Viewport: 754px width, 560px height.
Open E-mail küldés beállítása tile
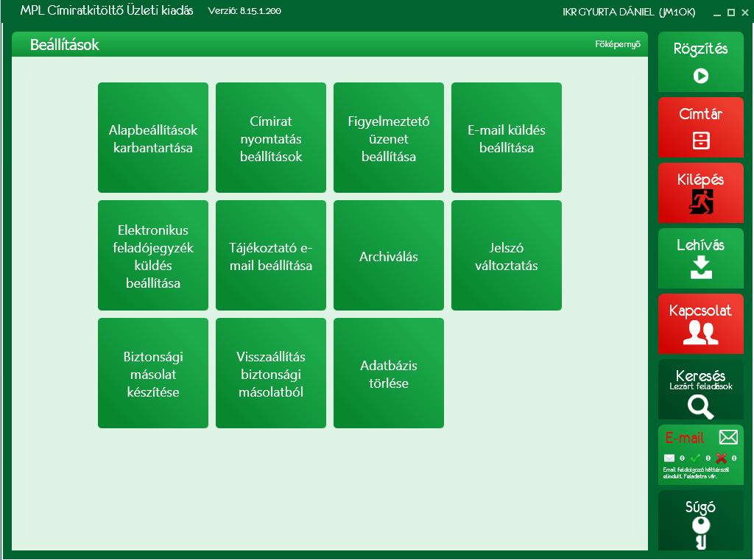tap(507, 138)
